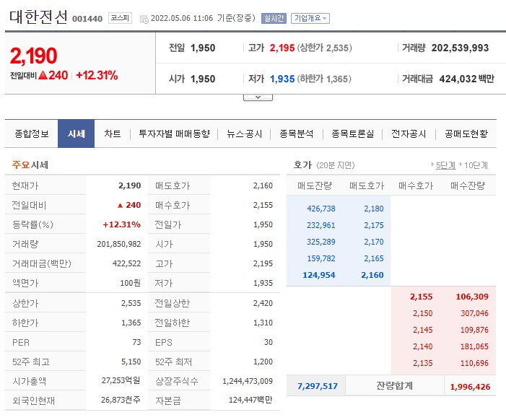Open the 기업개요 dropdown
506x420 pixels.
[310, 18]
